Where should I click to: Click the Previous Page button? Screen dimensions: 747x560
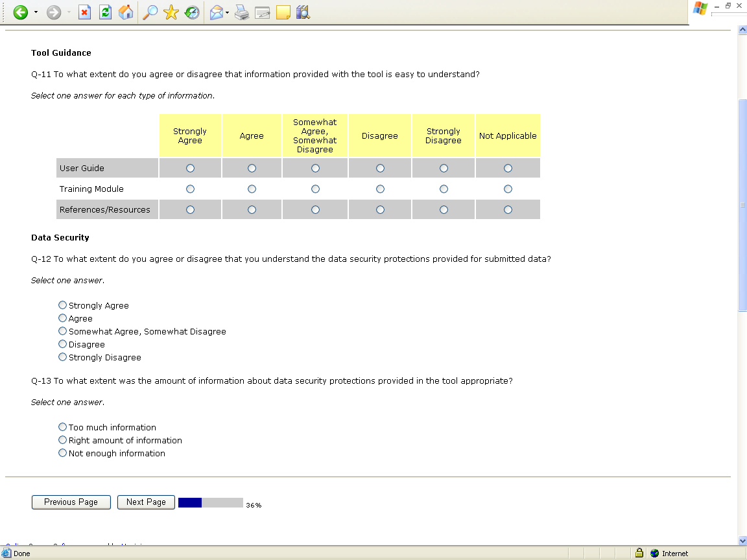click(x=71, y=502)
